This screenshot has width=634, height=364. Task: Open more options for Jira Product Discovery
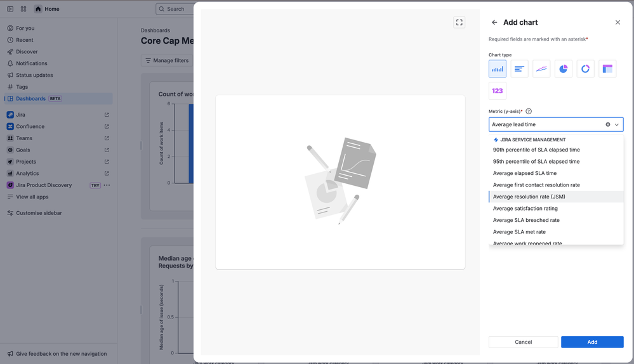(x=107, y=185)
